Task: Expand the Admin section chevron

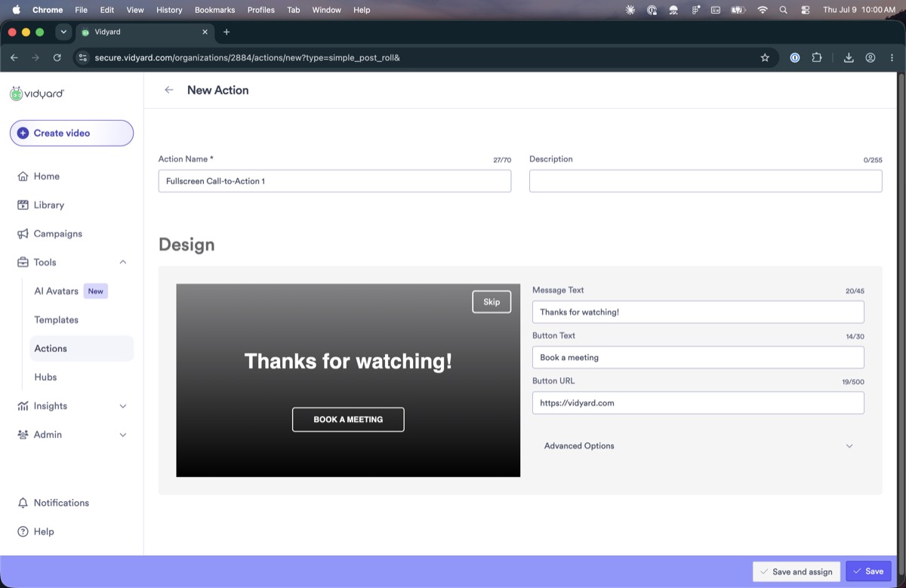Action: coord(123,434)
